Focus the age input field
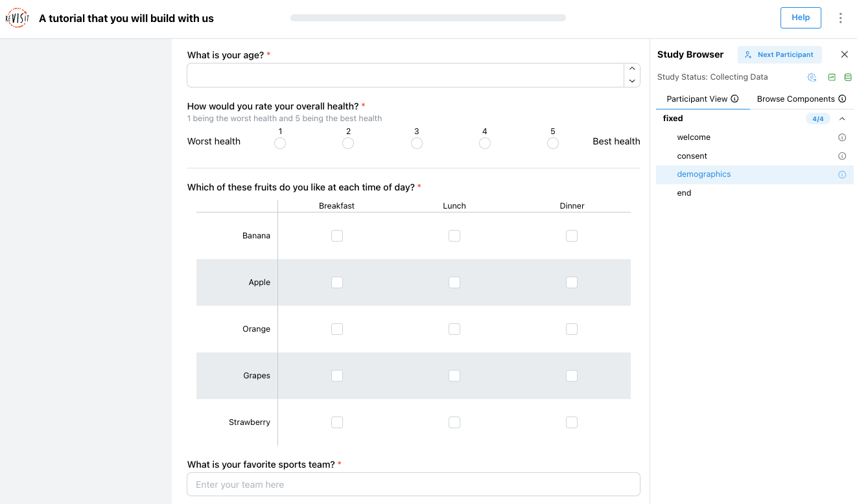The height and width of the screenshot is (504, 857). [x=405, y=75]
